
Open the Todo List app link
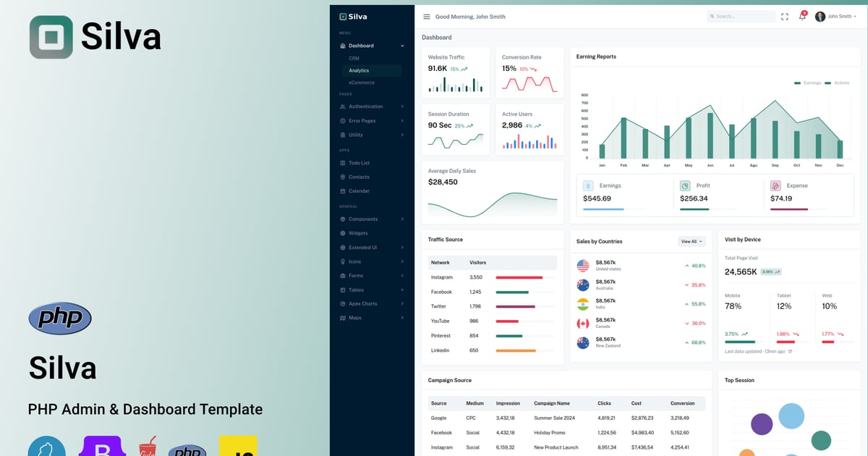click(359, 163)
